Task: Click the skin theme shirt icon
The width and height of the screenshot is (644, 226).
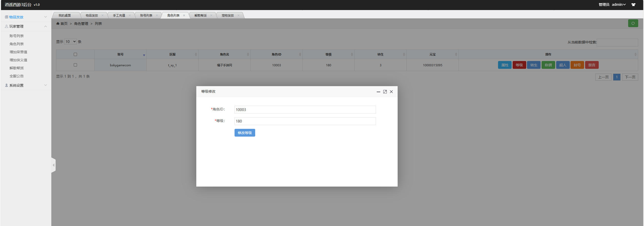Action: tap(633, 5)
